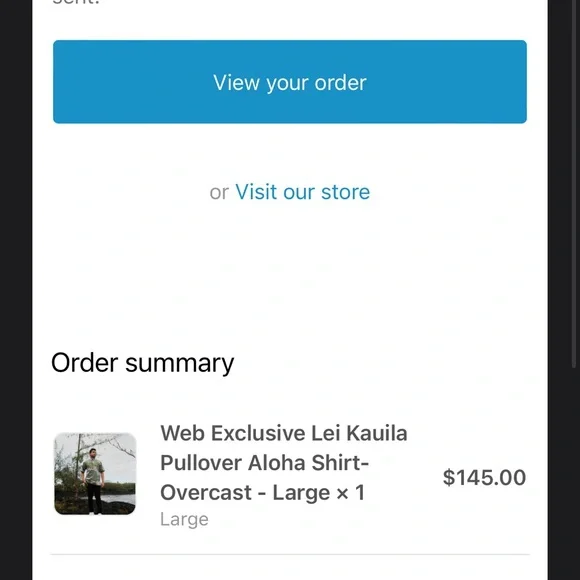
Task: Click the dark margin right of the scrollbar
Action: click(x=578, y=290)
